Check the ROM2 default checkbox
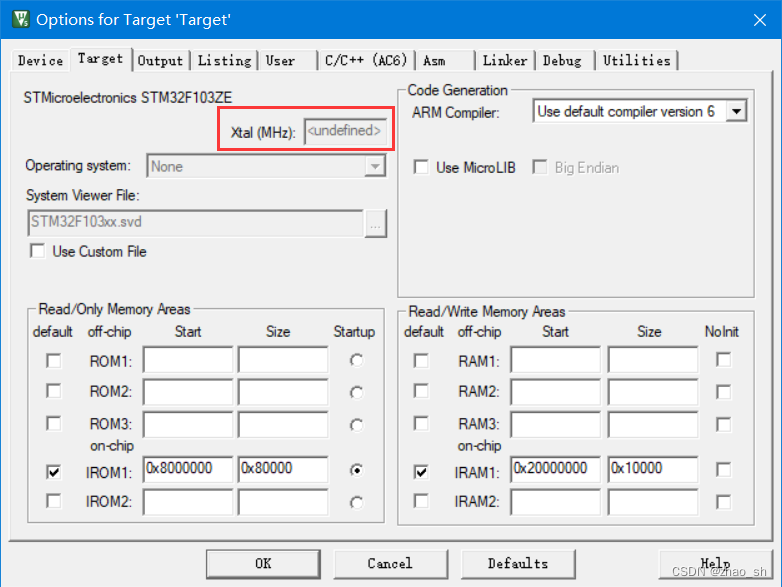This screenshot has height=587, width=782. 54,391
